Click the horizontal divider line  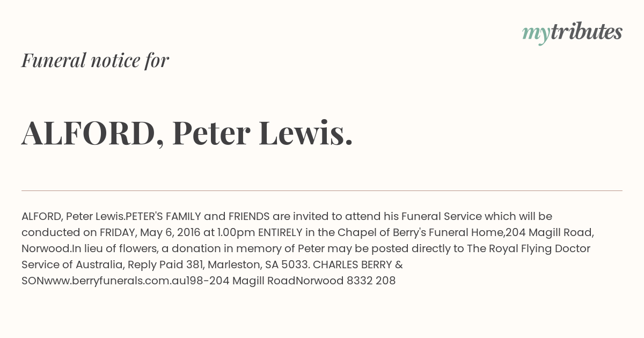pos(322,190)
